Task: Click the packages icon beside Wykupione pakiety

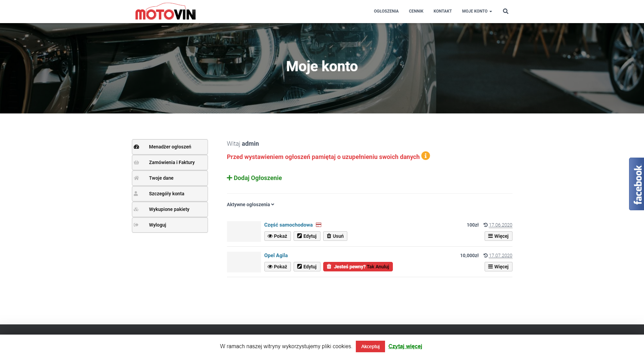Action: (137, 209)
